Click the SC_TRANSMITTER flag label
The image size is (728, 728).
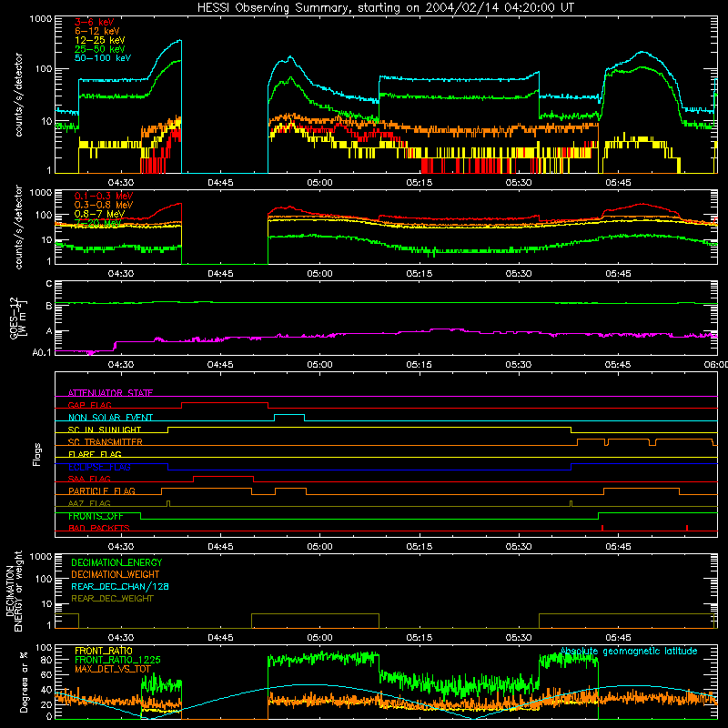click(105, 442)
